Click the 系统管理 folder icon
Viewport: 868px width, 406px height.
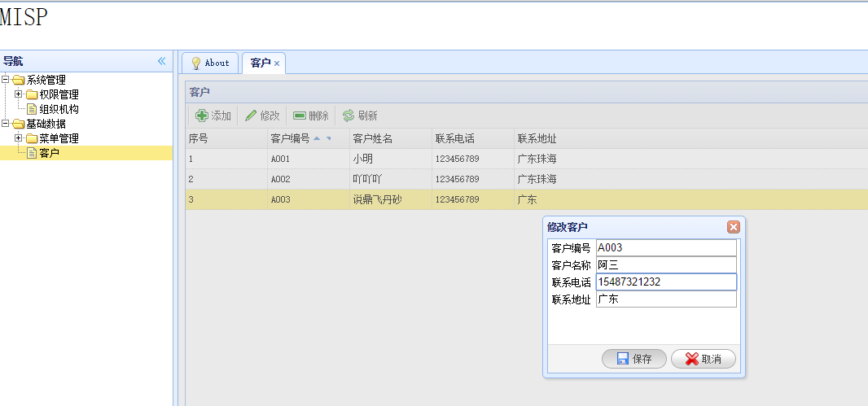point(18,80)
